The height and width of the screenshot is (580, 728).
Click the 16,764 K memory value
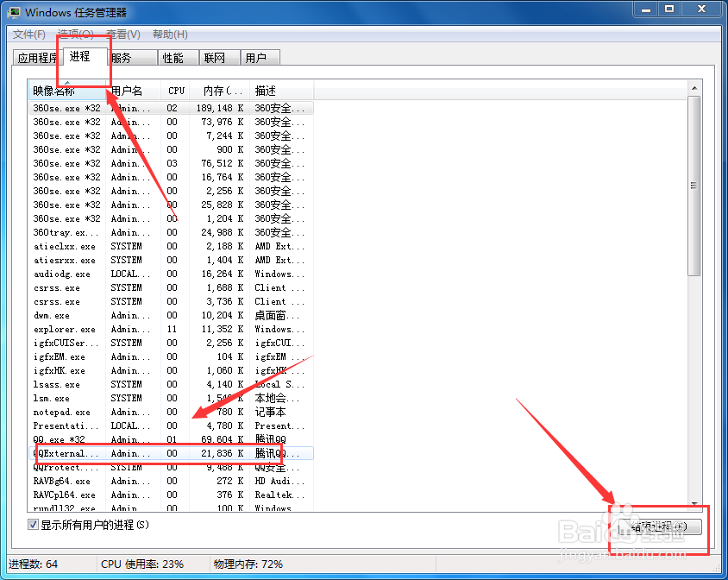(x=222, y=177)
